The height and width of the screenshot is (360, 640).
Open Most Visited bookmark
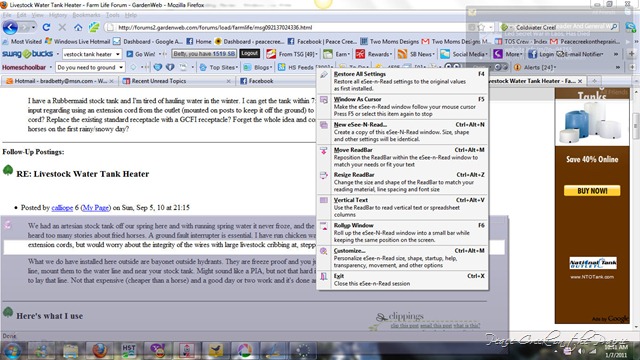point(22,42)
